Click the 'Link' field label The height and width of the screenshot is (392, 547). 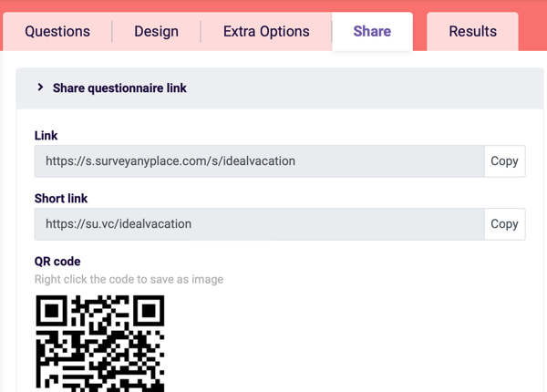(x=46, y=135)
